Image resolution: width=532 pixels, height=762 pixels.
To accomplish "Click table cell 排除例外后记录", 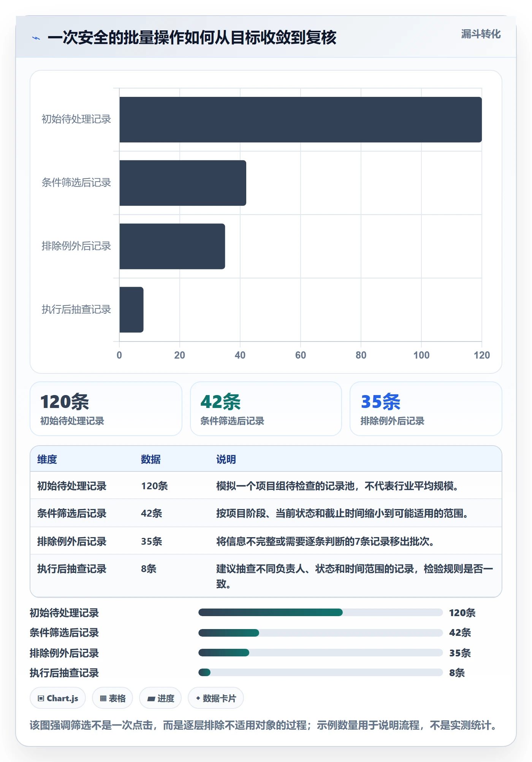I will coord(72,541).
